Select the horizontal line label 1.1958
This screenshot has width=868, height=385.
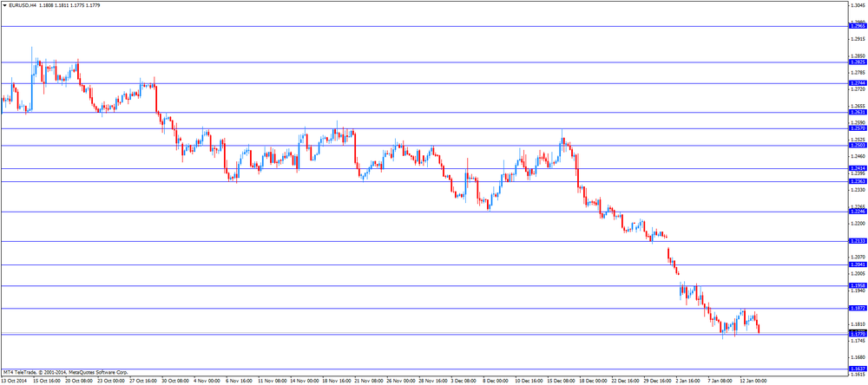coord(857,285)
